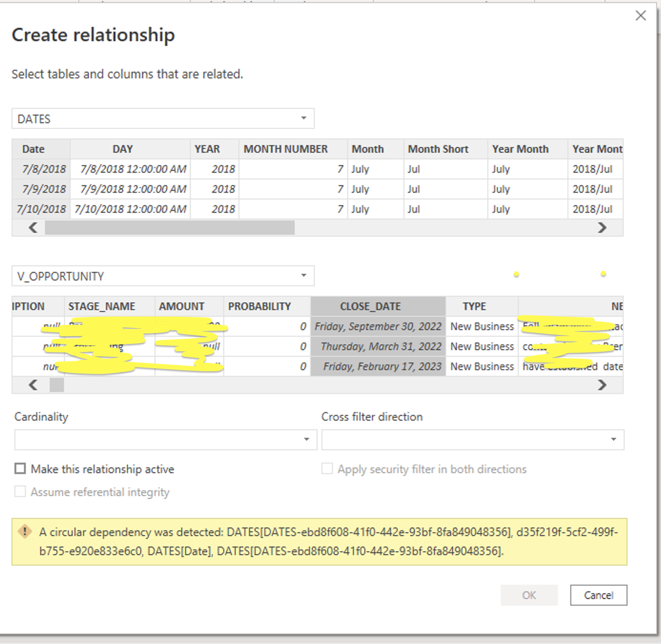Click the Thursday, March 31, 2022 cell

point(378,346)
